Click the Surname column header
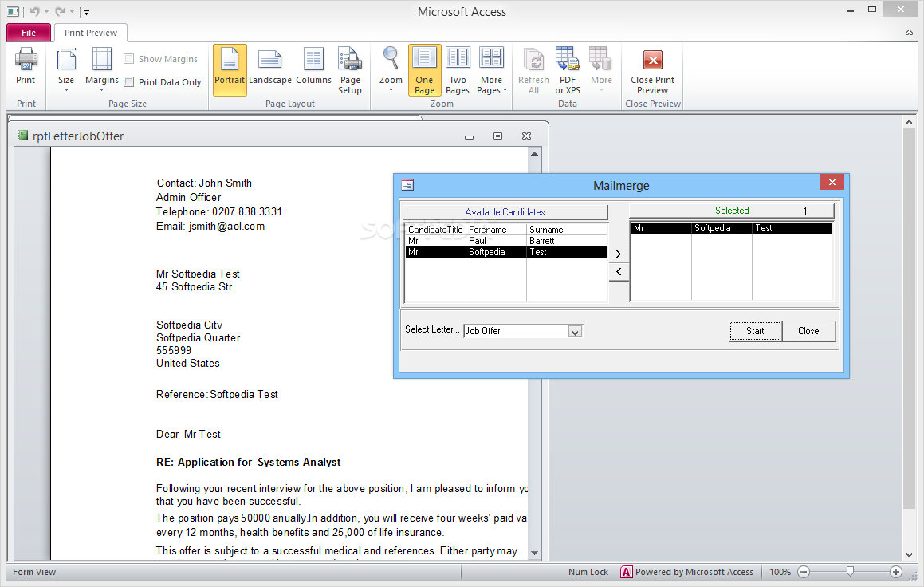This screenshot has width=924, height=587. (x=567, y=230)
